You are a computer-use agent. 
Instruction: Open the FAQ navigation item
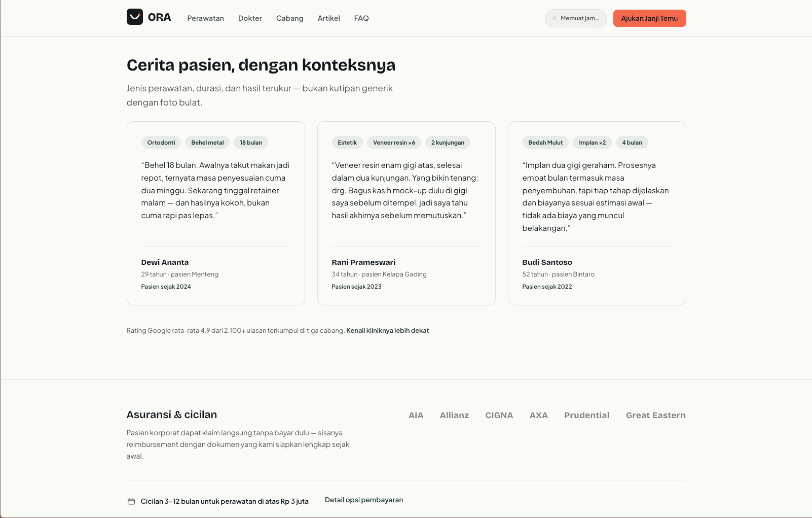pos(361,18)
